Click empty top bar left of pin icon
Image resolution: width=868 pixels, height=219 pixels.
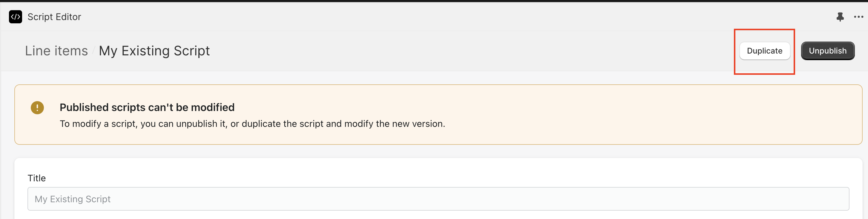click(472, 17)
